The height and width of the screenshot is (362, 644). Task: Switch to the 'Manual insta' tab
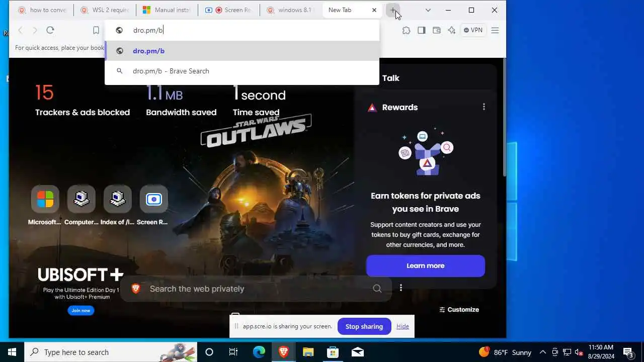pos(167,10)
